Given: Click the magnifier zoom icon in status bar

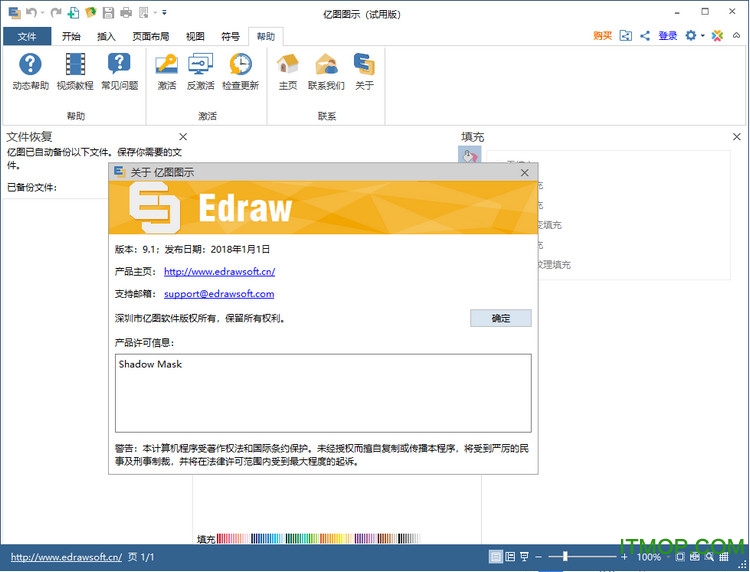Looking at the screenshot, I should 709,557.
